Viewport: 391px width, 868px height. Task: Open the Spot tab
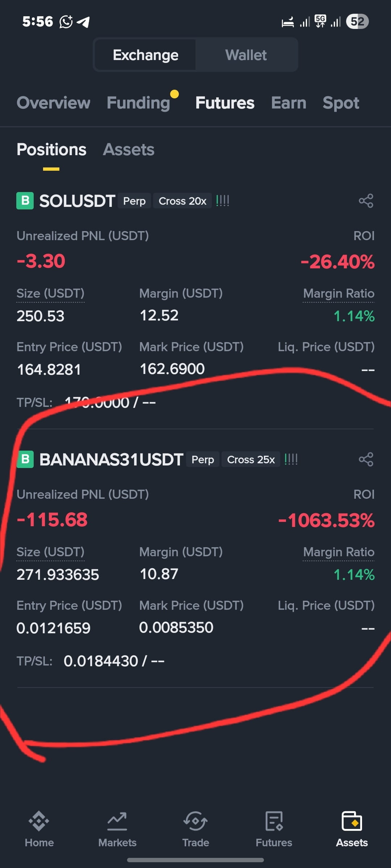pyautogui.click(x=341, y=103)
